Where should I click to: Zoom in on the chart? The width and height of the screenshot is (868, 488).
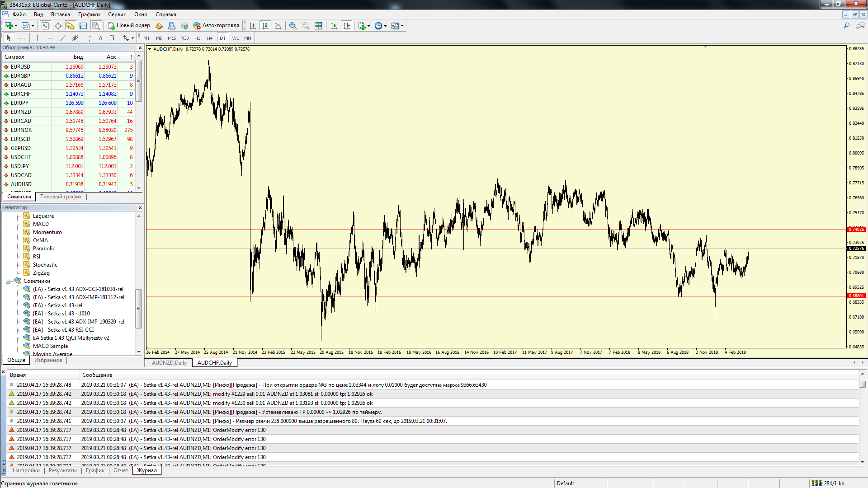(293, 26)
